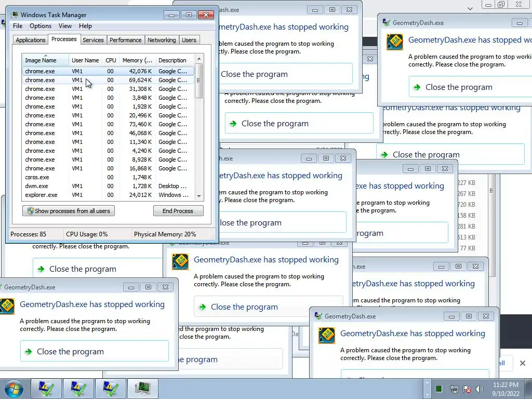Click the X at the bottom-right above the tray
This screenshot has width=532, height=399.
(x=523, y=363)
